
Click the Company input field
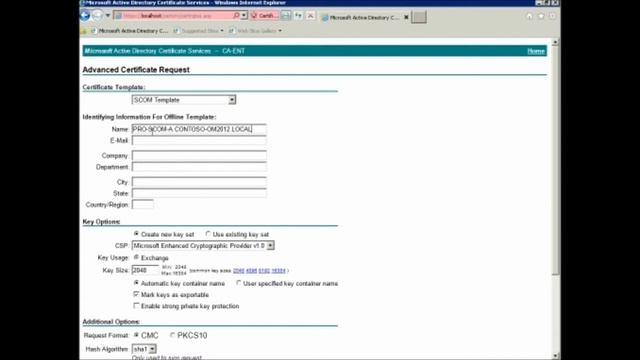tap(199, 156)
